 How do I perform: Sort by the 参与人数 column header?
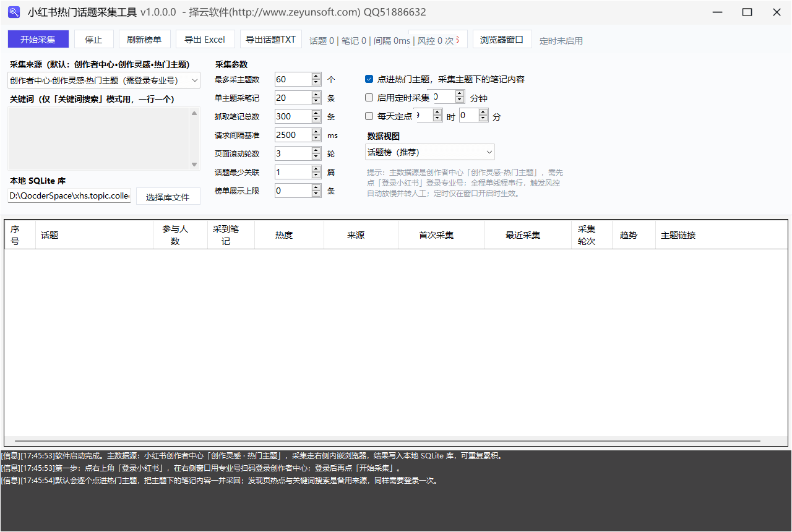tap(180, 235)
